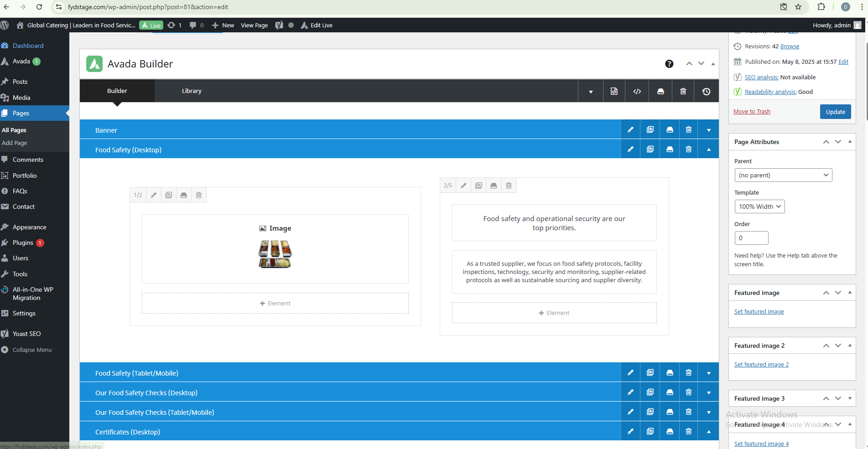Open Appearance in the admin sidebar
Image resolution: width=868 pixels, height=449 pixels.
point(29,227)
